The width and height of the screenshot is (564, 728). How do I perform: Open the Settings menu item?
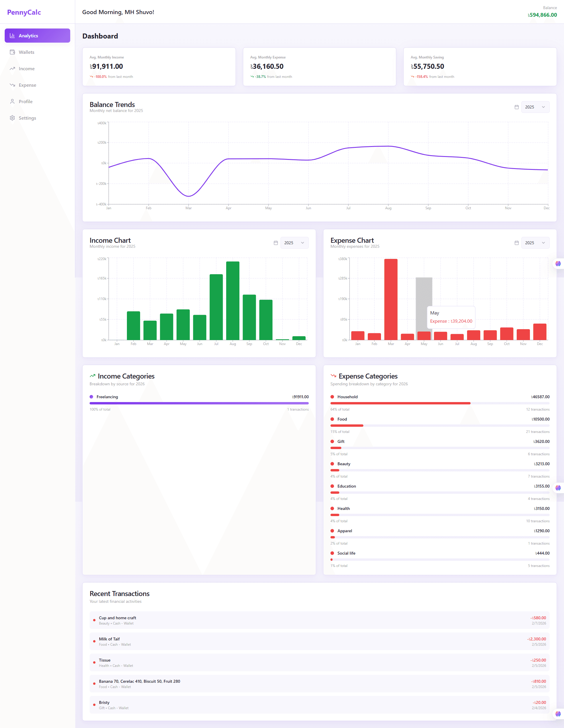(x=27, y=118)
